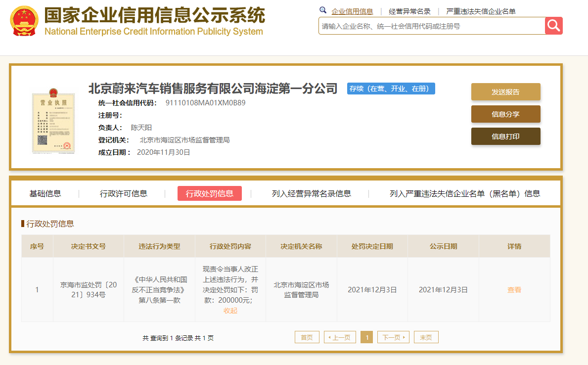Screen dimensions: 588x365
Task: Select credit code 91110108MA01XM0B89
Action: [206, 103]
